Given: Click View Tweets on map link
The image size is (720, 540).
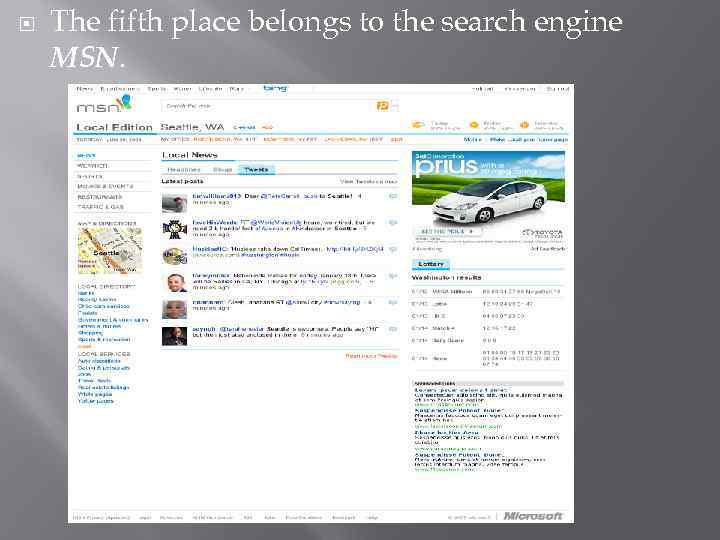Looking at the screenshot, I should click(x=368, y=181).
